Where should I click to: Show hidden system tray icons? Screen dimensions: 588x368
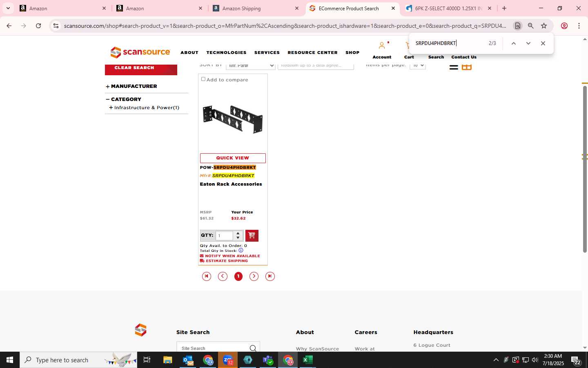pyautogui.click(x=496, y=360)
